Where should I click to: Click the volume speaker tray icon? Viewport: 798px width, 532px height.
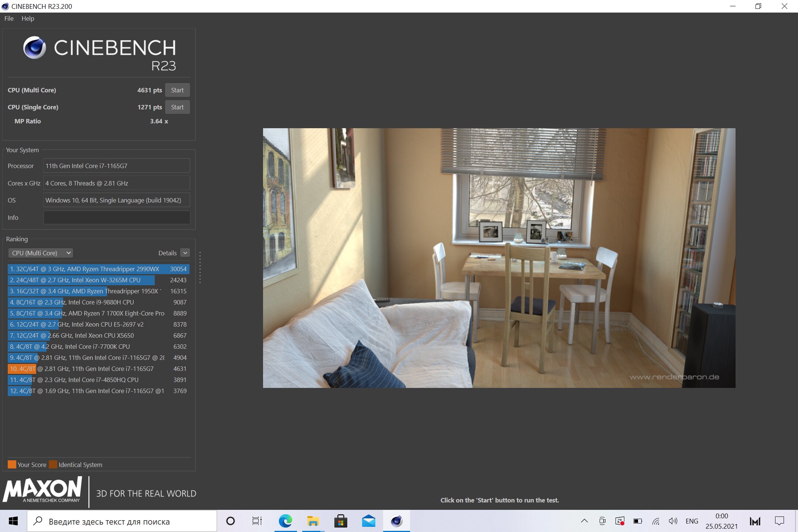[x=673, y=521]
